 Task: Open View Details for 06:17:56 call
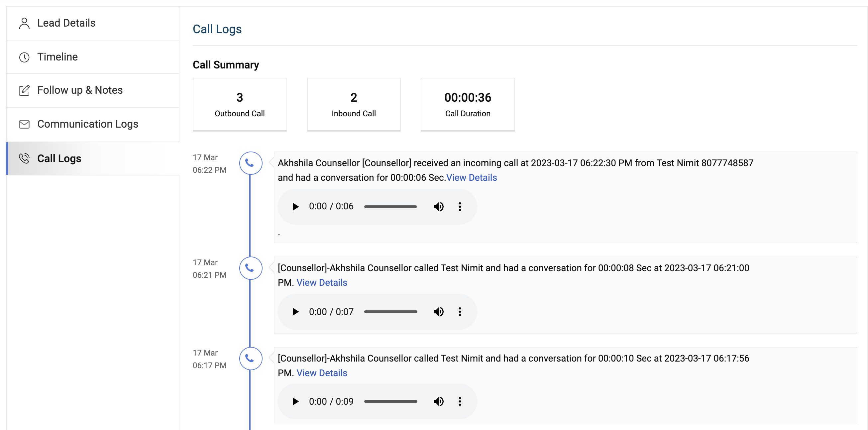click(x=322, y=373)
